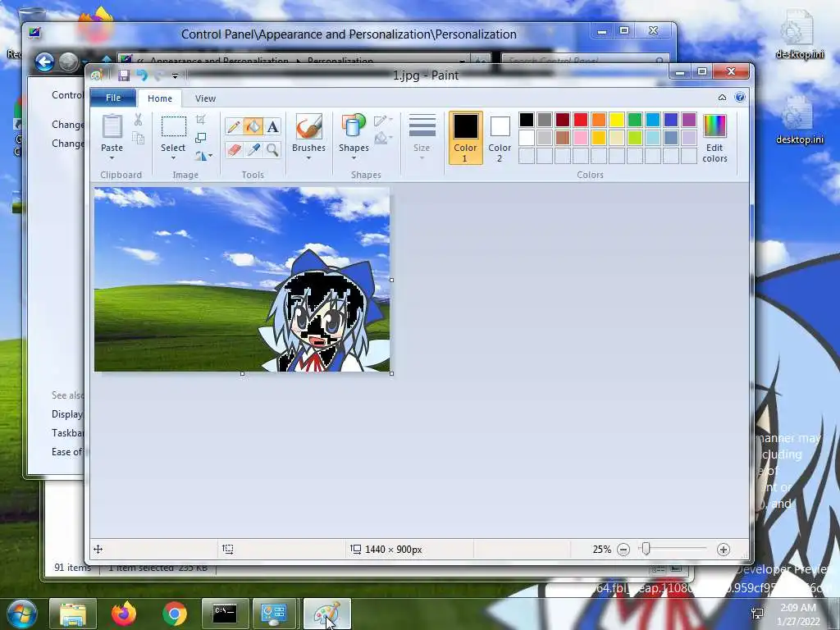
Task: Click the bottom-right canvas resize handle
Action: click(x=391, y=373)
